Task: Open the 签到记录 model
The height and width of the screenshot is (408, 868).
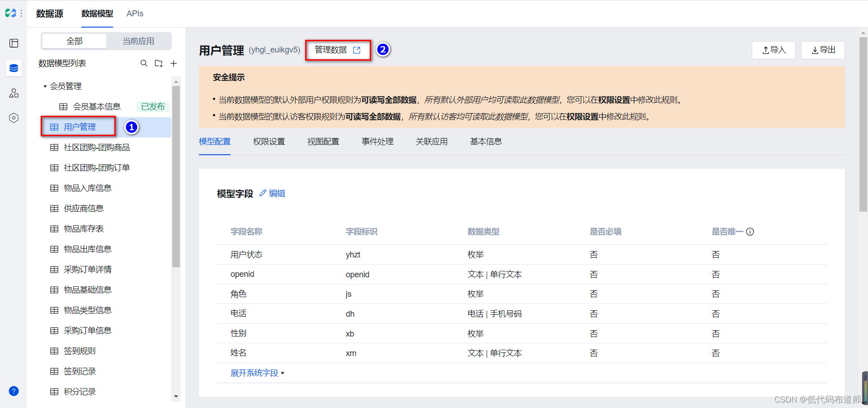Action: (80, 371)
